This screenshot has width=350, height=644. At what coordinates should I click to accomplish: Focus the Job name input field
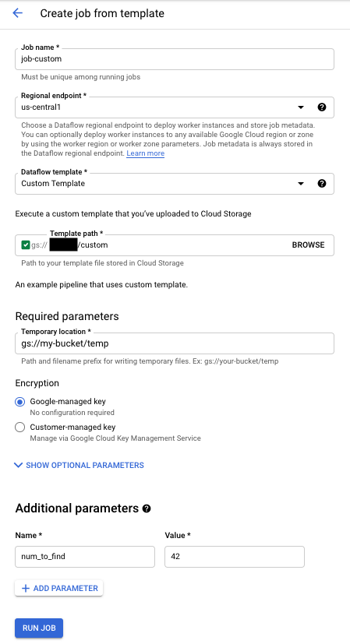pos(175,59)
